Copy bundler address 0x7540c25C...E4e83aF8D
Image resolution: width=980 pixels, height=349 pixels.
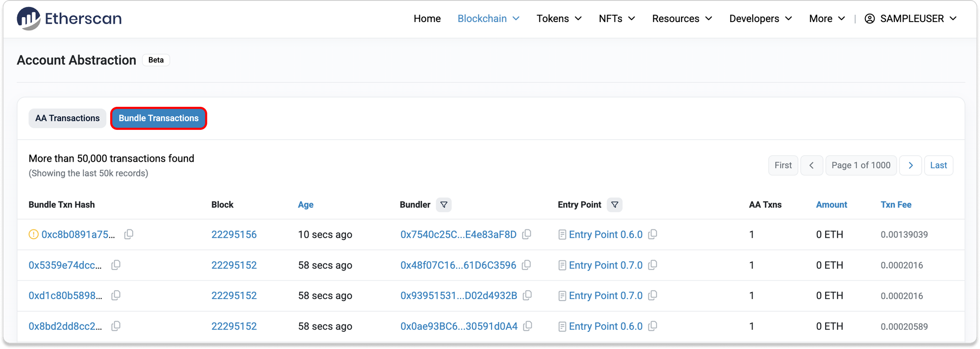[x=527, y=234]
